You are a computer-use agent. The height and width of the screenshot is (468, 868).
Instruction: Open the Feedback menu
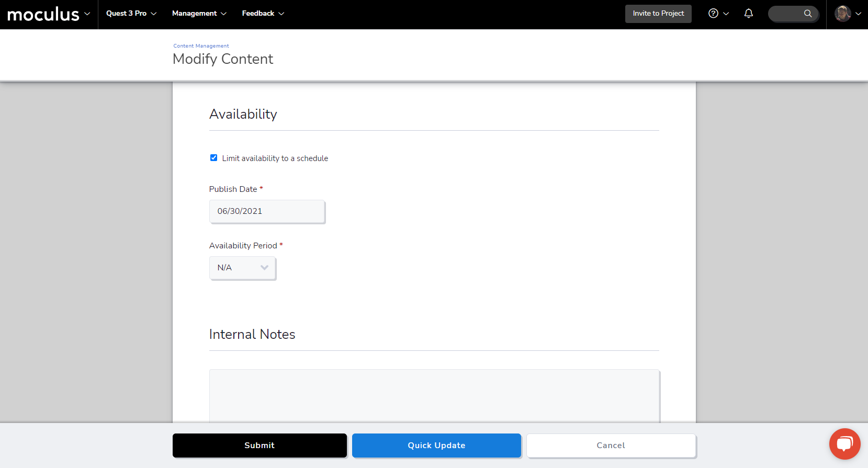coord(263,14)
